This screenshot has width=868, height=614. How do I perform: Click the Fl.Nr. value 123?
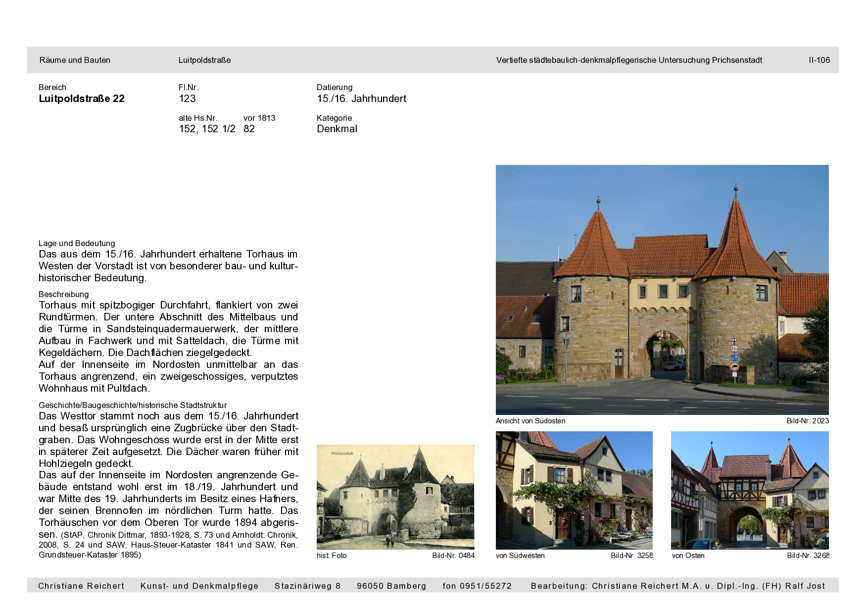point(187,99)
